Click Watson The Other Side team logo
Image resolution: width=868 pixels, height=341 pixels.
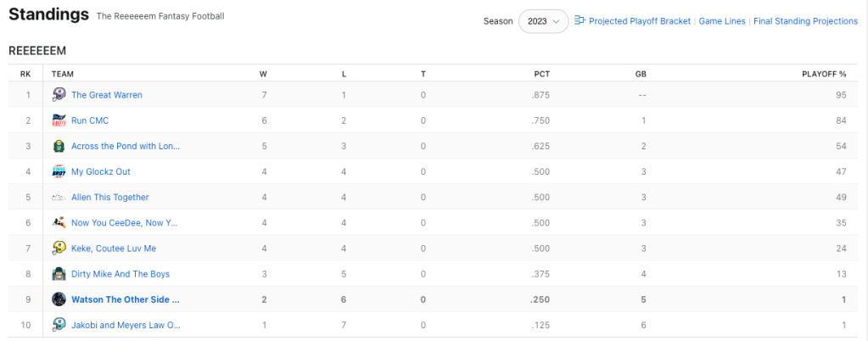(x=59, y=299)
